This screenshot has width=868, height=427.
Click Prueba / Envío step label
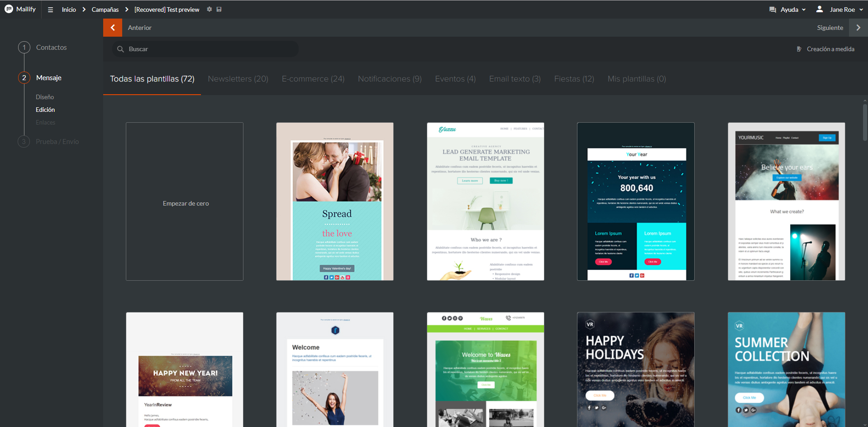click(x=57, y=142)
